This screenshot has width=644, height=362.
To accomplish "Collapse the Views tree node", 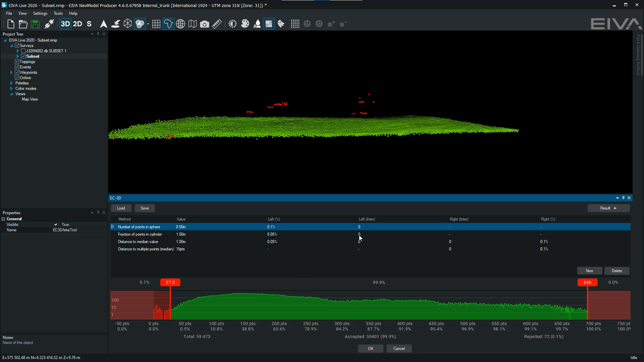I will pyautogui.click(x=11, y=94).
